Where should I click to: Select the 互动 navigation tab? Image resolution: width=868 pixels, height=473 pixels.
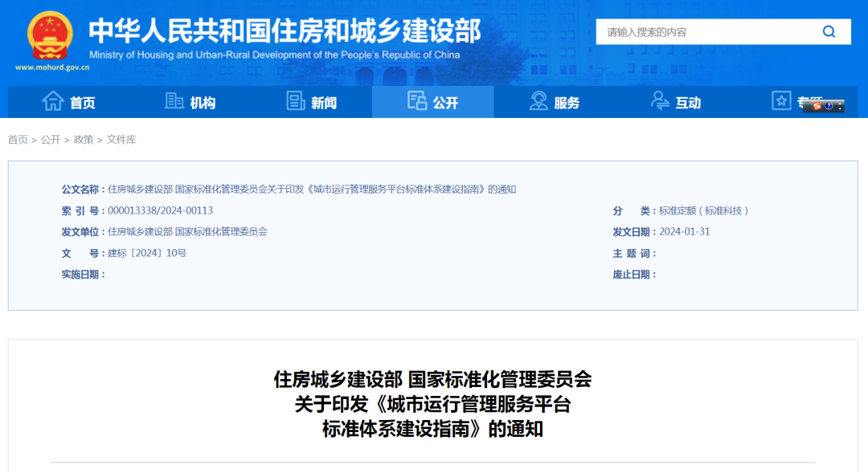tap(688, 103)
